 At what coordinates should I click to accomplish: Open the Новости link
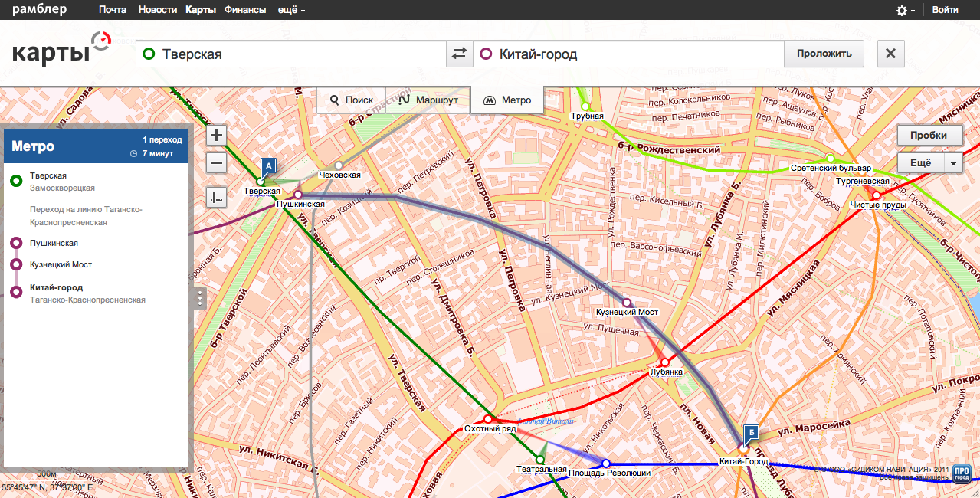point(159,10)
